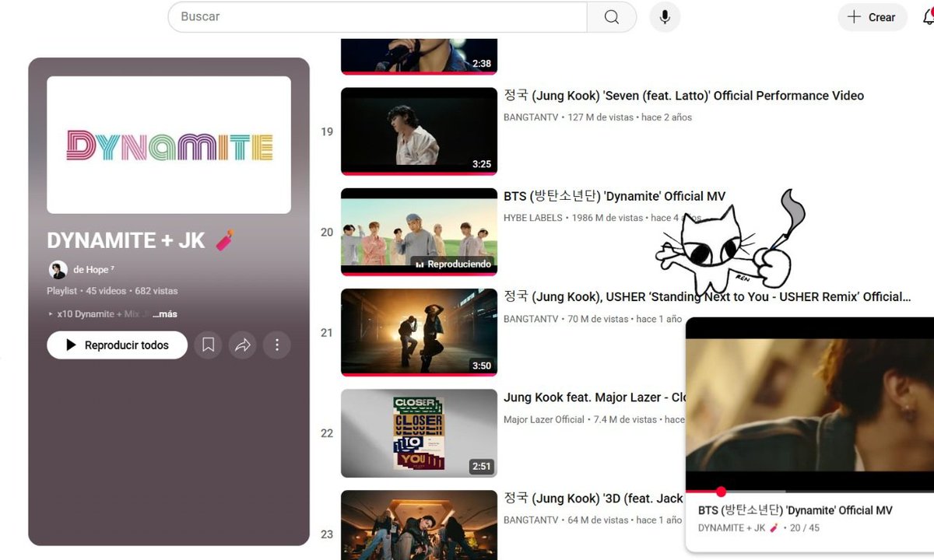The image size is (934, 560).
Task: Start voice search with microphone icon
Action: point(665,17)
